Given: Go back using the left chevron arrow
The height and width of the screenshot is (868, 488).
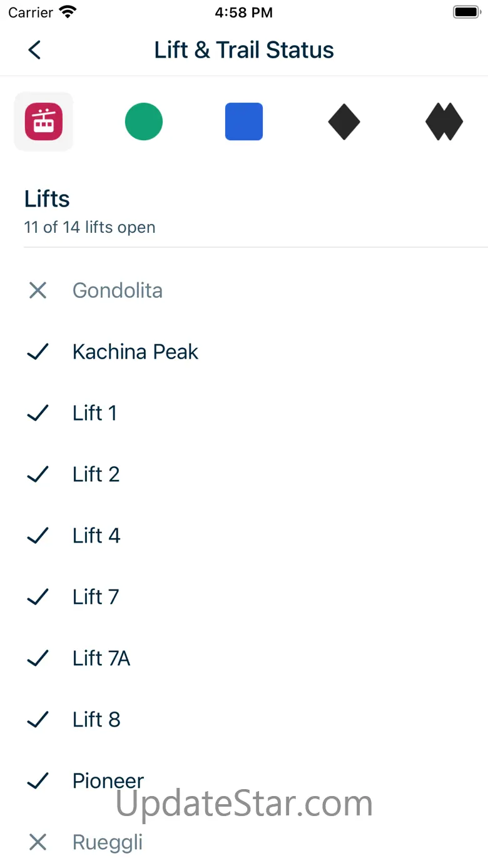Looking at the screenshot, I should coord(34,50).
